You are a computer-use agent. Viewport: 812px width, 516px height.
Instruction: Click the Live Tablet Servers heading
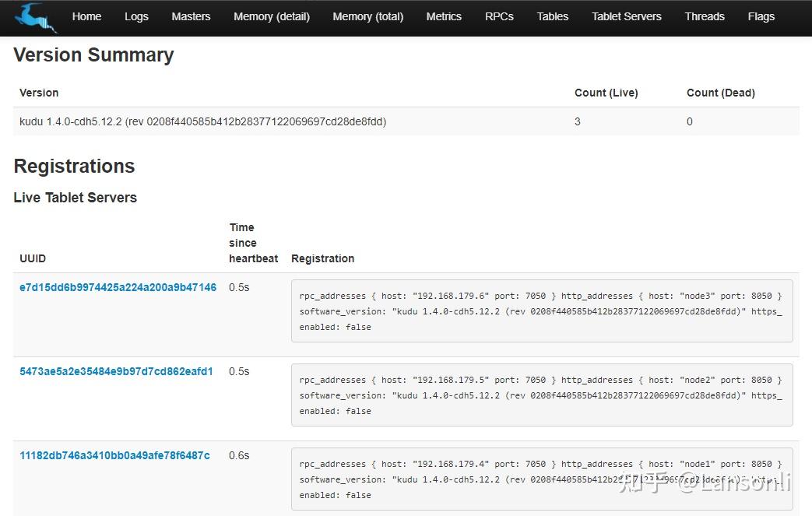click(x=75, y=198)
